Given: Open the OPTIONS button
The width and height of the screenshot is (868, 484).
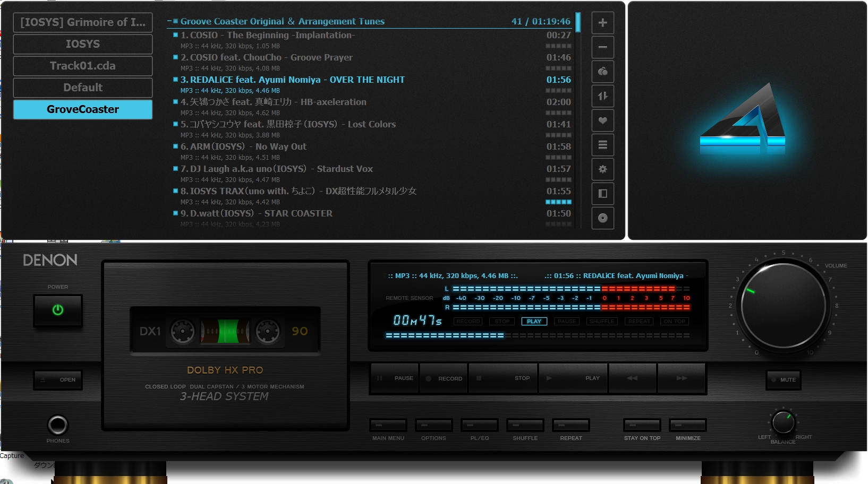Looking at the screenshot, I should pos(434,425).
